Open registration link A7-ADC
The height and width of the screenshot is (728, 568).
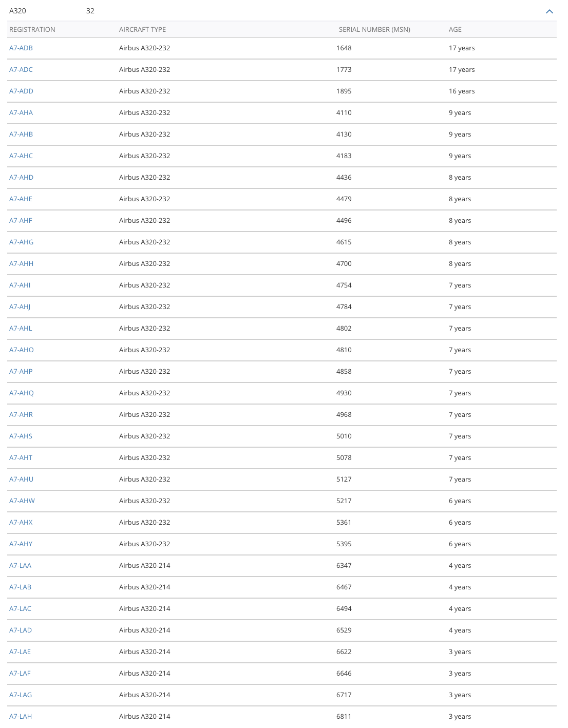(x=21, y=70)
